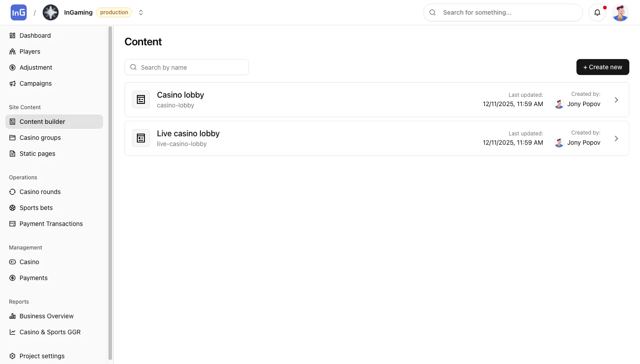Screen dimensions: 640x364
Task: Click the Casino lobby content icon
Action: tap(141, 99)
